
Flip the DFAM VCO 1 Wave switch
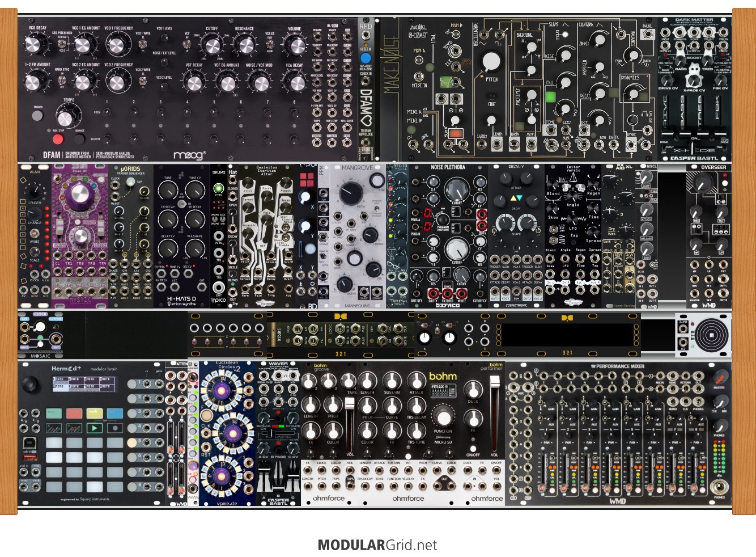(x=143, y=45)
